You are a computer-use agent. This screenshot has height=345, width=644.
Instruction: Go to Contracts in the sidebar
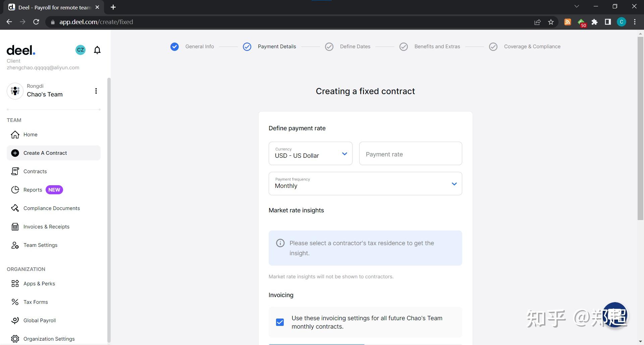coord(35,171)
